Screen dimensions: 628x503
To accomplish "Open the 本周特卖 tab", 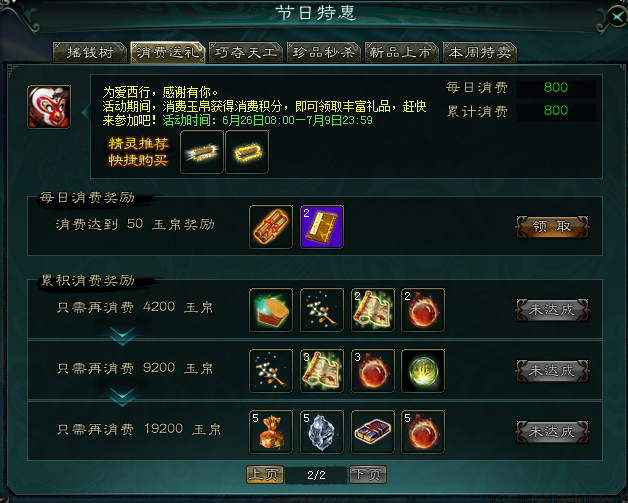I will [x=480, y=52].
